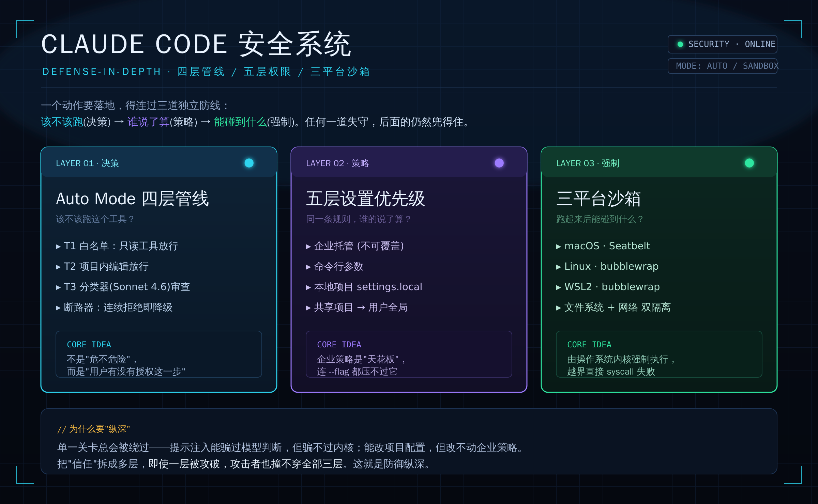Click the green dot in Layer 03 header
This screenshot has width=818, height=504.
[749, 163]
